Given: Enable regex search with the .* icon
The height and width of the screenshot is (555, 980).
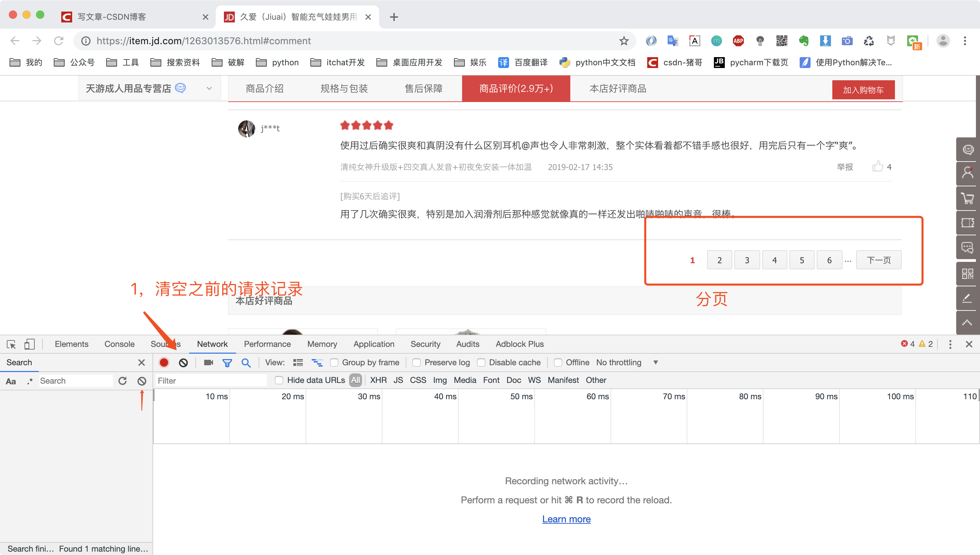Looking at the screenshot, I should [30, 381].
